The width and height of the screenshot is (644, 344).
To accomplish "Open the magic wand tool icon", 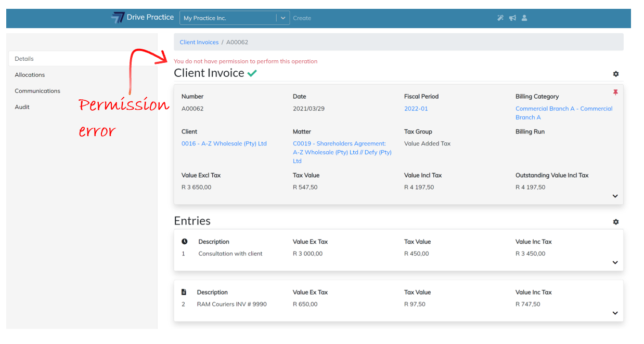I will tap(500, 18).
